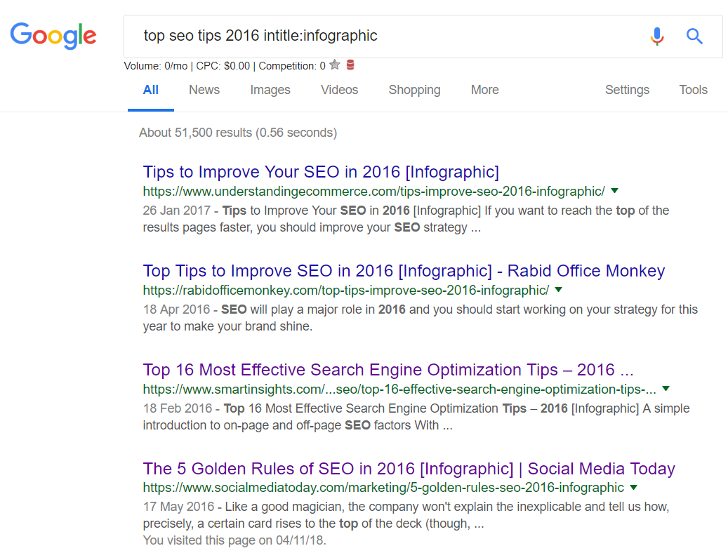Click the gray star icon beside Competition
Viewport: 728px width, 560px height.
[x=335, y=65]
